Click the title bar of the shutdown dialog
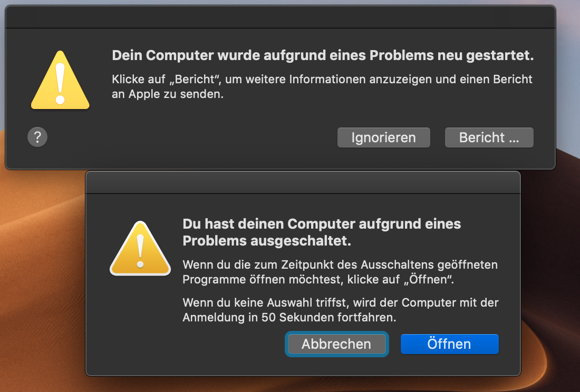The width and height of the screenshot is (580, 392). (303, 182)
